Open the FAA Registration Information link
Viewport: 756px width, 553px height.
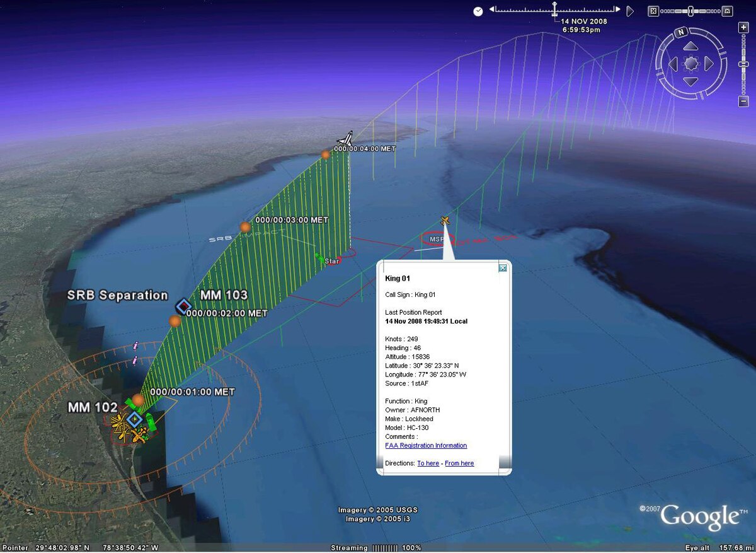[426, 446]
